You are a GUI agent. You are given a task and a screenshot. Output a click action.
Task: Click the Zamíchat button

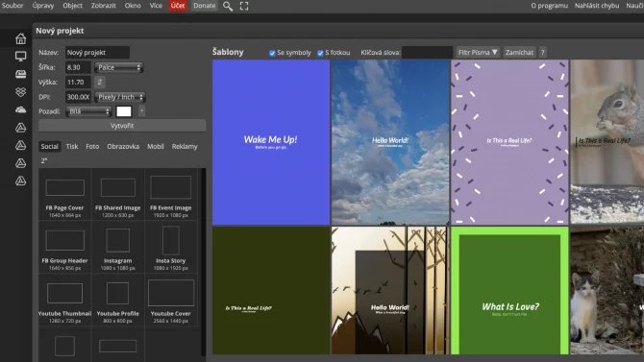[x=519, y=53]
